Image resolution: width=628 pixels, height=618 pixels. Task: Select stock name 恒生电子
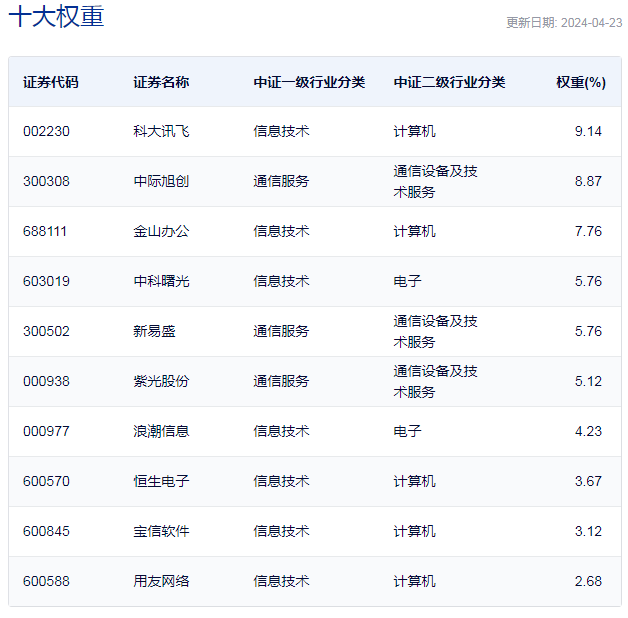pyautogui.click(x=161, y=481)
